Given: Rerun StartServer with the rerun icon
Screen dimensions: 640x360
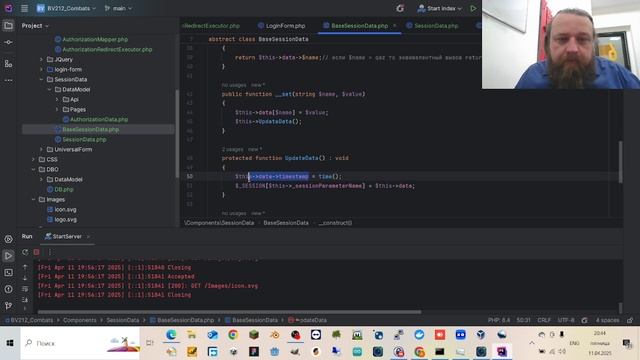Looking at the screenshot, I should click(x=25, y=252).
